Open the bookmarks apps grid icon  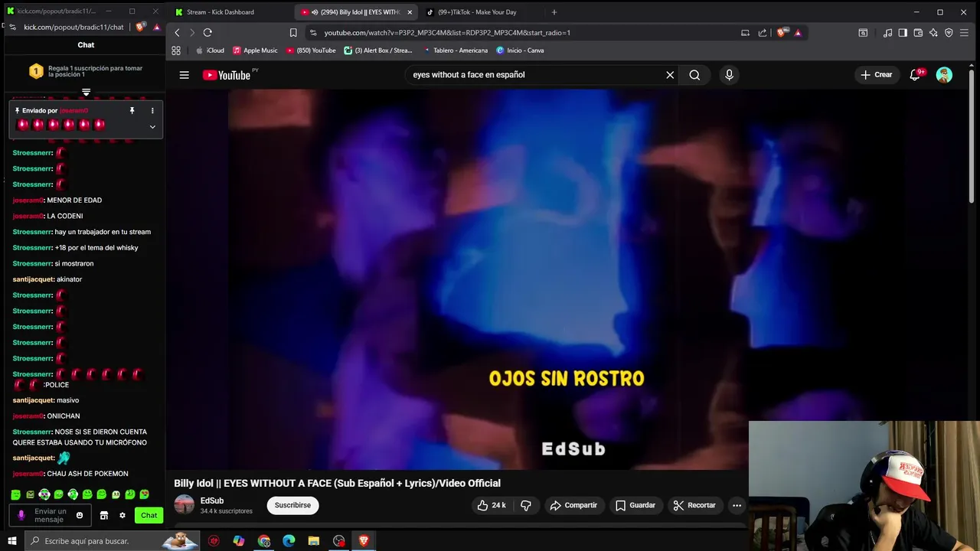176,51
